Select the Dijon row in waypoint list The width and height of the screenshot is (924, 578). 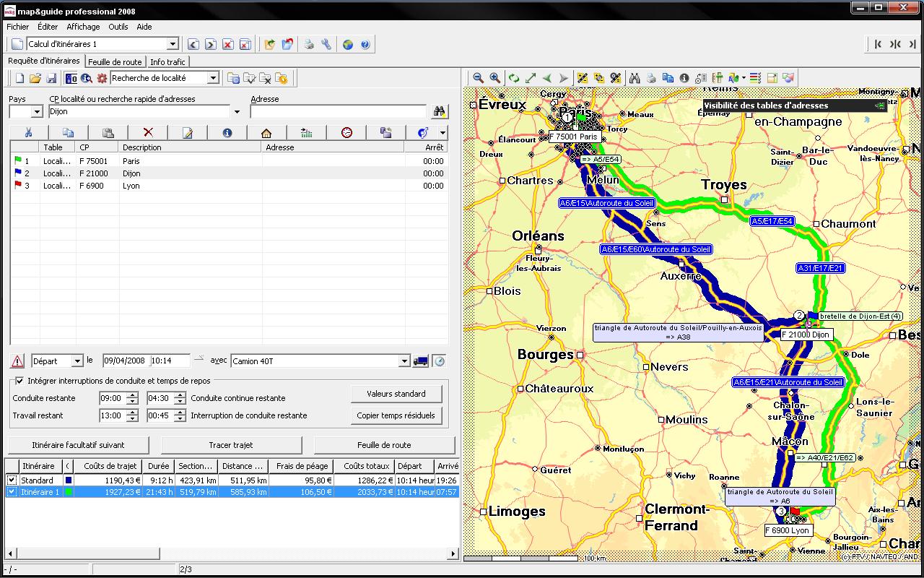click(229, 173)
